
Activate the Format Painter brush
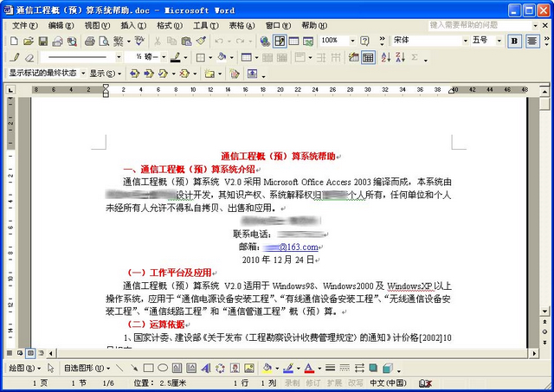tap(201, 41)
